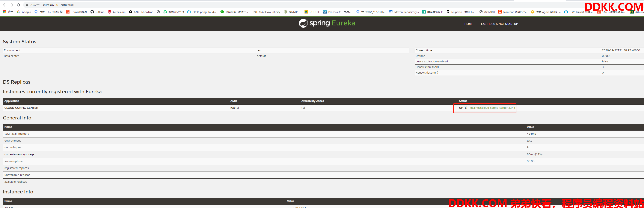Click the General Info heading
This screenshot has height=208, width=644.
[17, 118]
